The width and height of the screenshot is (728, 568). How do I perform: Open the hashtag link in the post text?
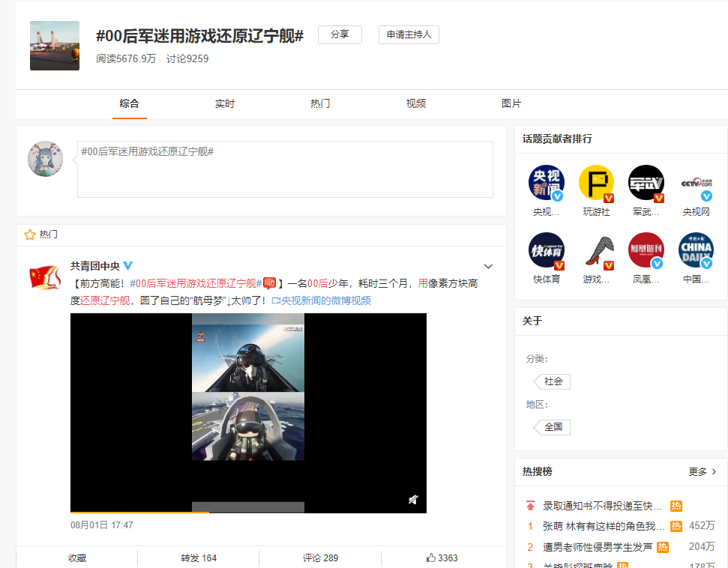196,283
